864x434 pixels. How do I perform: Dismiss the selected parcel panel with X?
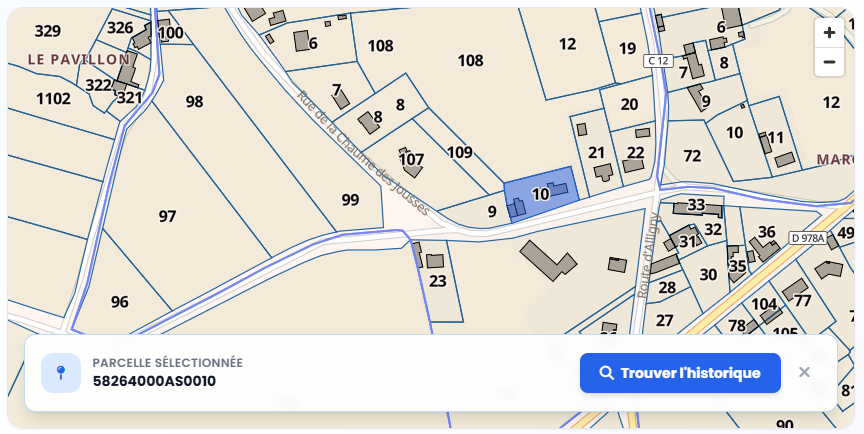tap(804, 372)
